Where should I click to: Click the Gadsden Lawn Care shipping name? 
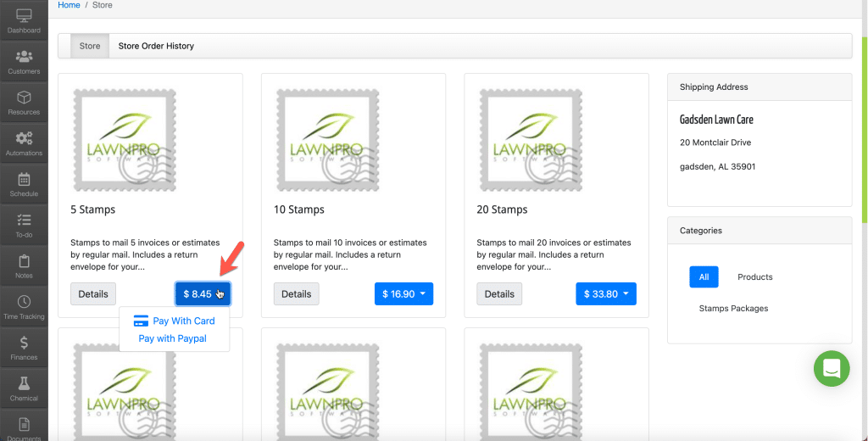[716, 120]
